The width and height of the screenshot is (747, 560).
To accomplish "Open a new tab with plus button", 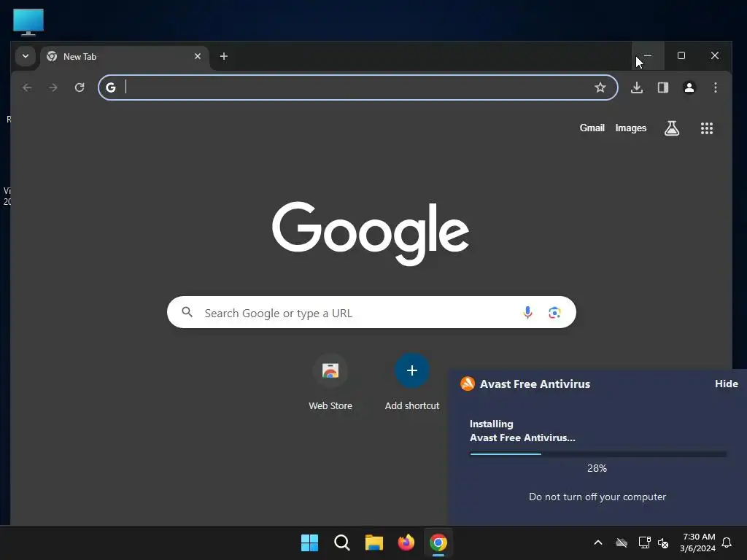I will [x=223, y=56].
